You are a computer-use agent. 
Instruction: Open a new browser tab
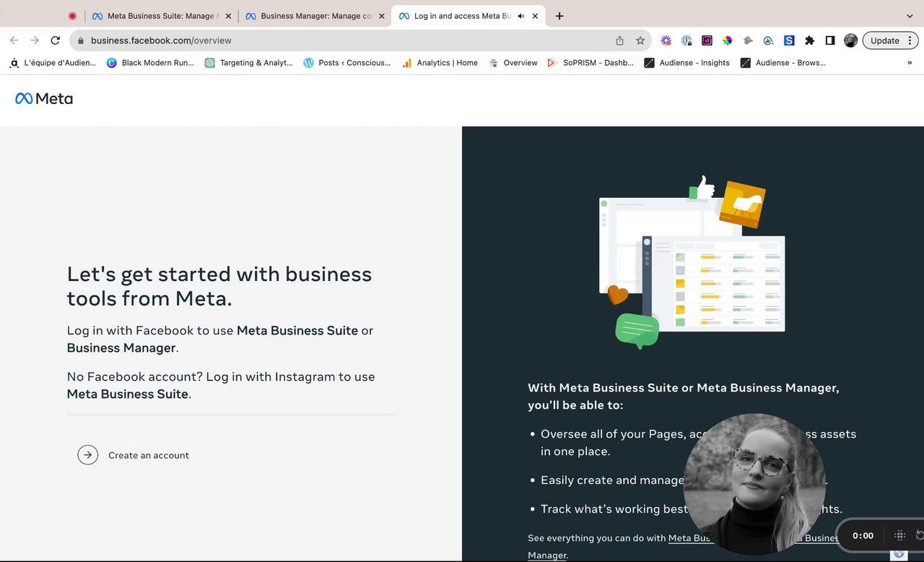[x=559, y=16]
